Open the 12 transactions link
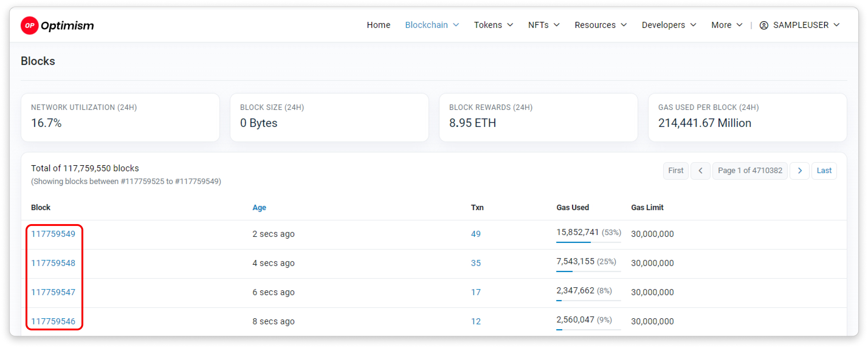The height and width of the screenshot is (348, 868). pos(475,321)
